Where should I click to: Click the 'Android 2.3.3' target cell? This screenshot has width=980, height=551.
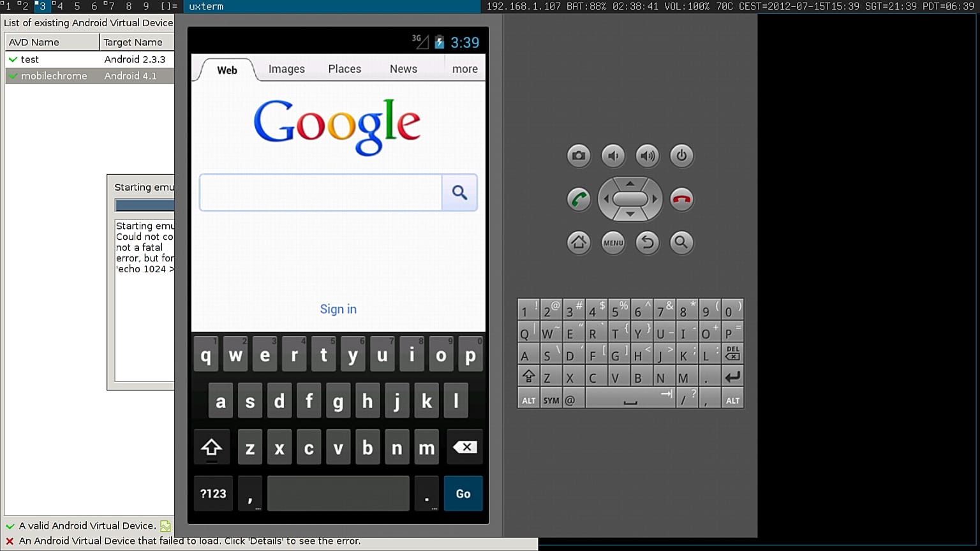coord(135,59)
